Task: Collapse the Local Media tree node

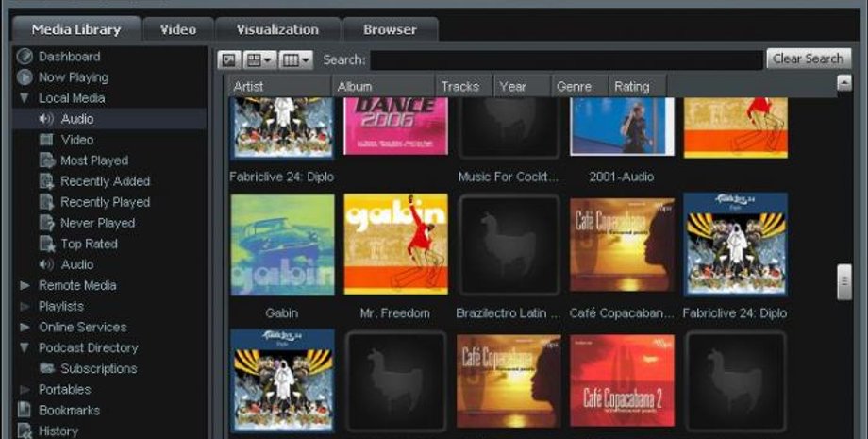Action: pos(24,98)
